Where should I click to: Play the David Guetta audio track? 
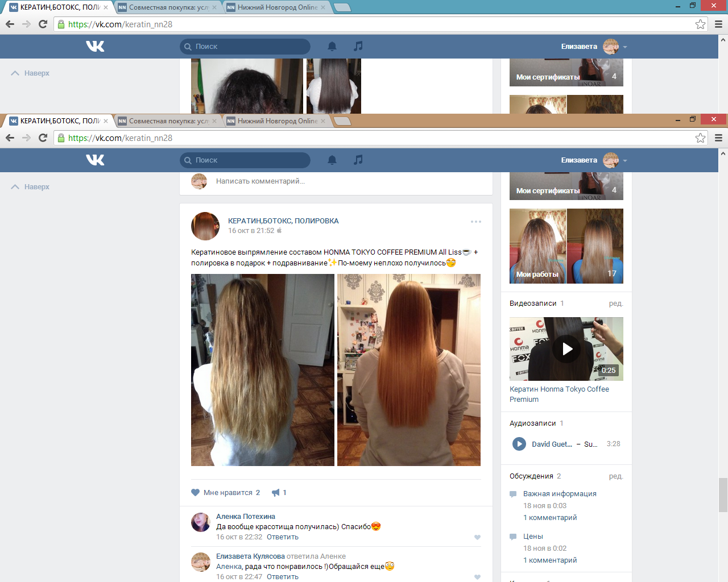[519, 444]
